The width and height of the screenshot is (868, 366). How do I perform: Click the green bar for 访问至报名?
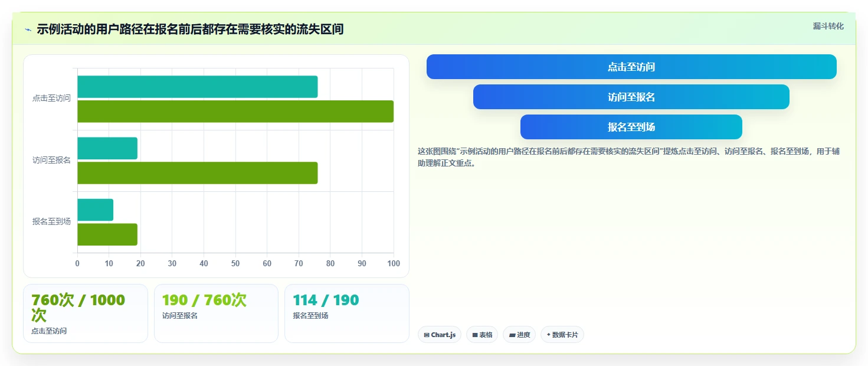click(197, 173)
